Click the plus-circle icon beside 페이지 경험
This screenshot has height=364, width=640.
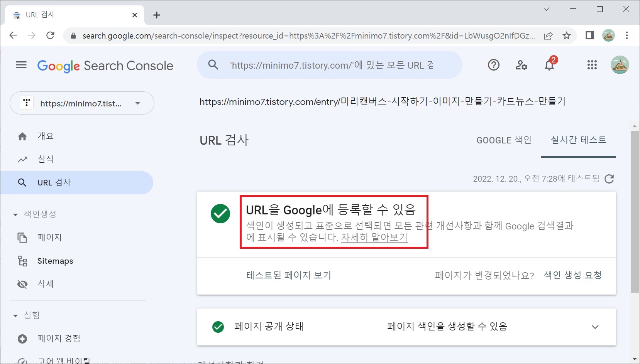pos(22,339)
